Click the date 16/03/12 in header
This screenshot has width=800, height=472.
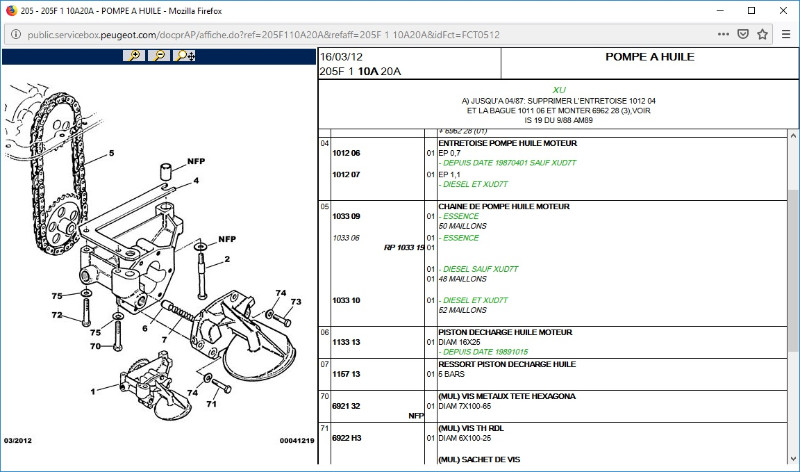341,57
